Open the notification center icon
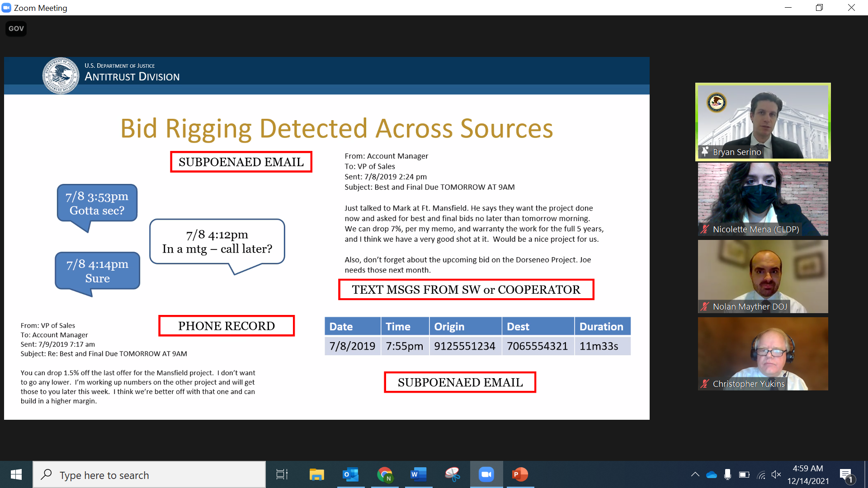Viewport: 868px width, 488px height. [x=846, y=475]
